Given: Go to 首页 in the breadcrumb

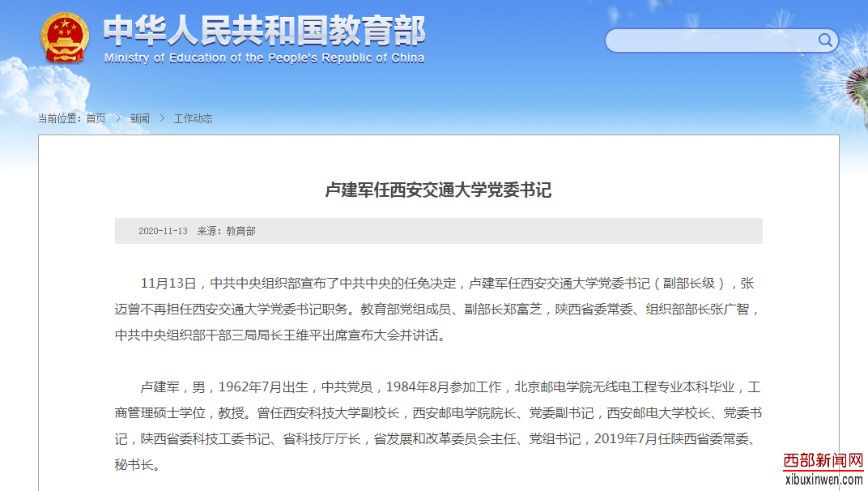Looking at the screenshot, I should point(96,118).
